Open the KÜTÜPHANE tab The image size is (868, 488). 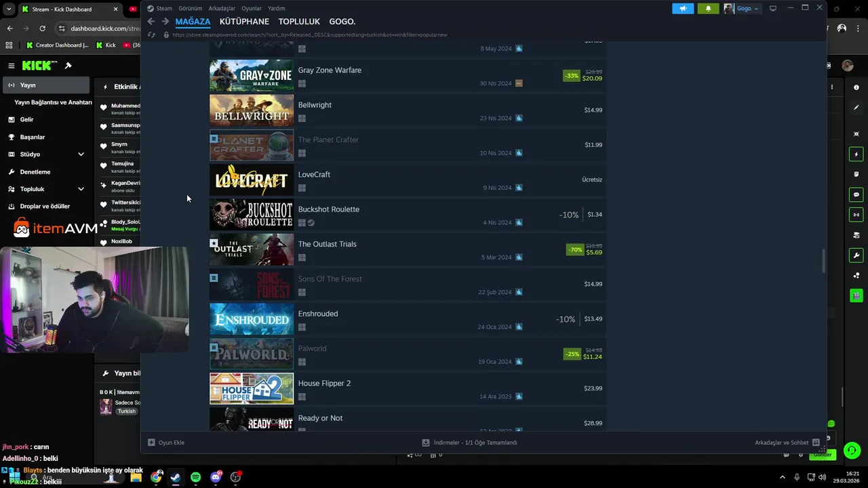pyautogui.click(x=244, y=22)
